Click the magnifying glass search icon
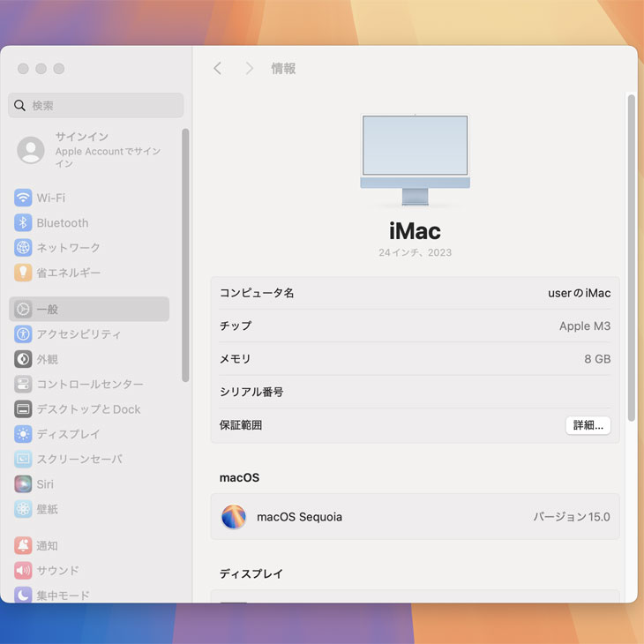Image resolution: width=644 pixels, height=644 pixels. 19,106
